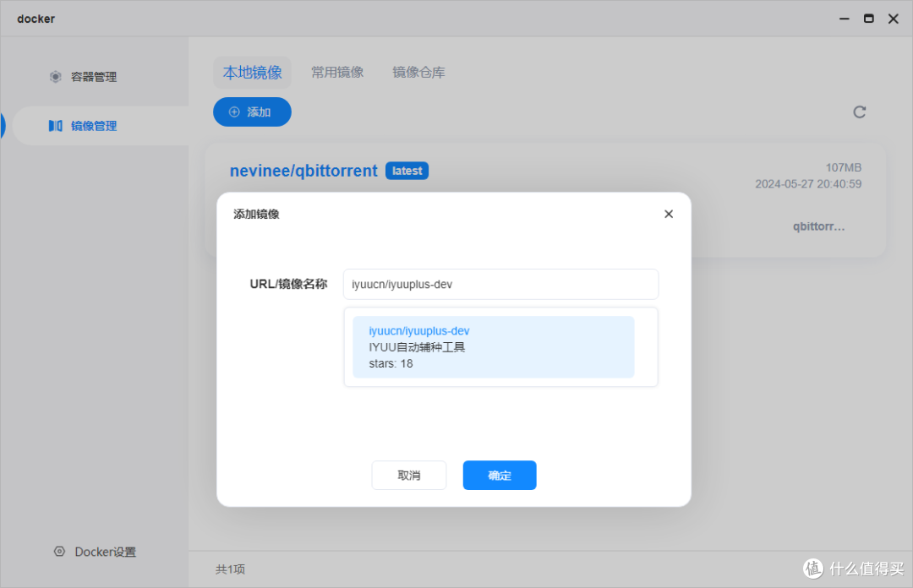Refresh the local image list
This screenshot has height=588, width=913.
[859, 112]
